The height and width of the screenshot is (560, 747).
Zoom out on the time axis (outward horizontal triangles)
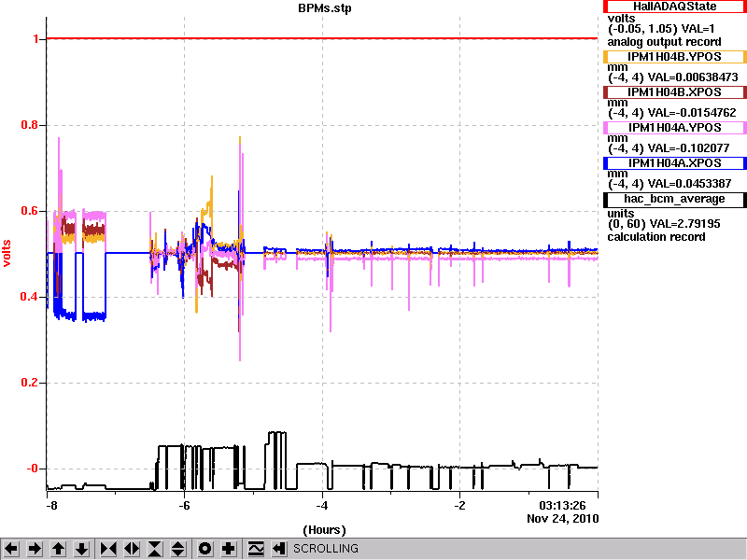click(132, 549)
